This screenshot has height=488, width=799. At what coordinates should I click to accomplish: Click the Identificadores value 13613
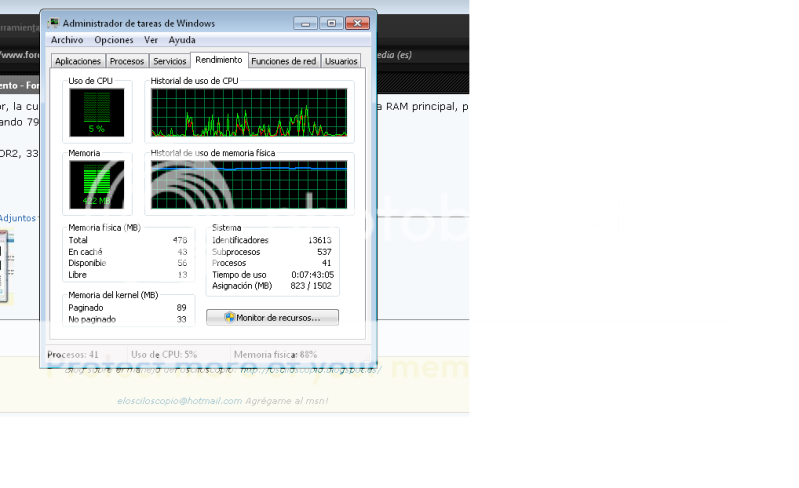[319, 240]
